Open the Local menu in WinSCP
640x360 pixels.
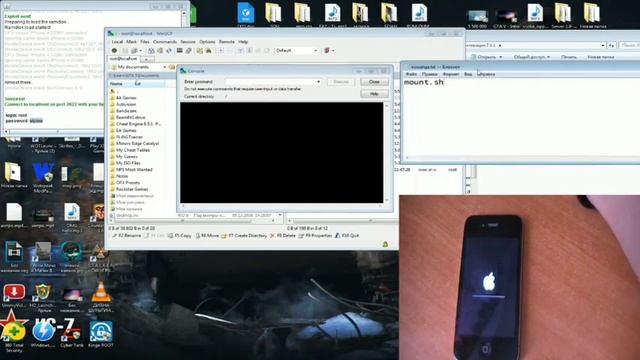(117, 42)
